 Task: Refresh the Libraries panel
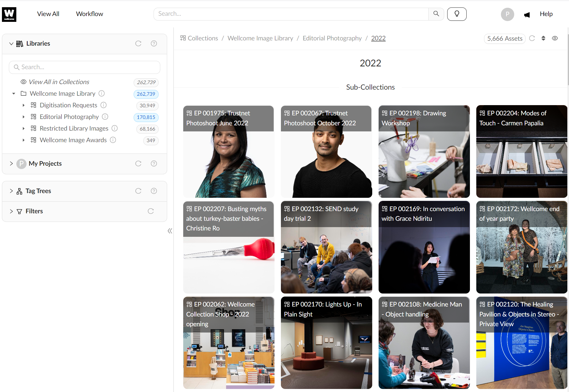tap(138, 43)
